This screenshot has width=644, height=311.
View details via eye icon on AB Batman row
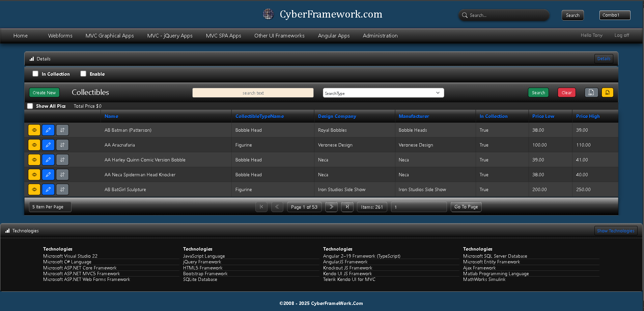click(x=34, y=130)
